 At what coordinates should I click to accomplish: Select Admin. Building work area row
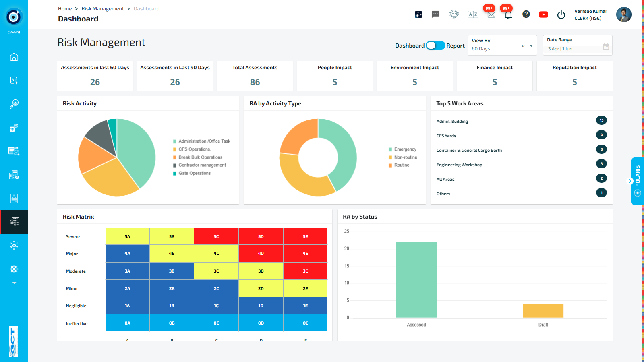click(522, 121)
